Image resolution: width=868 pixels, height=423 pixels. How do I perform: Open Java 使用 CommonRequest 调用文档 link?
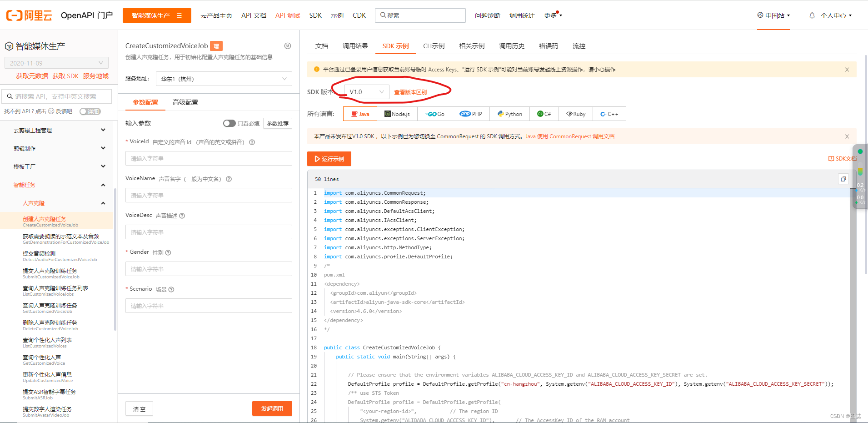570,136
